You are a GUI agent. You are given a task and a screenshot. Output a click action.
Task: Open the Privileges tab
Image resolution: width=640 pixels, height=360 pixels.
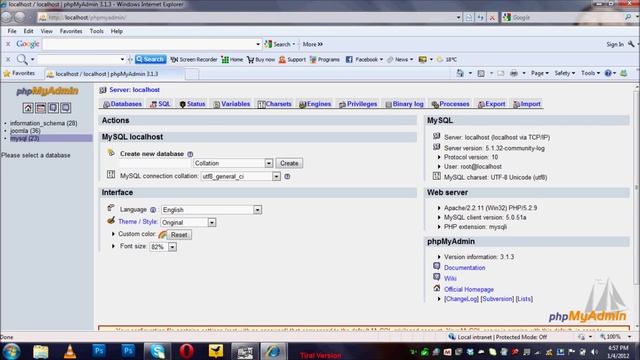358,104
